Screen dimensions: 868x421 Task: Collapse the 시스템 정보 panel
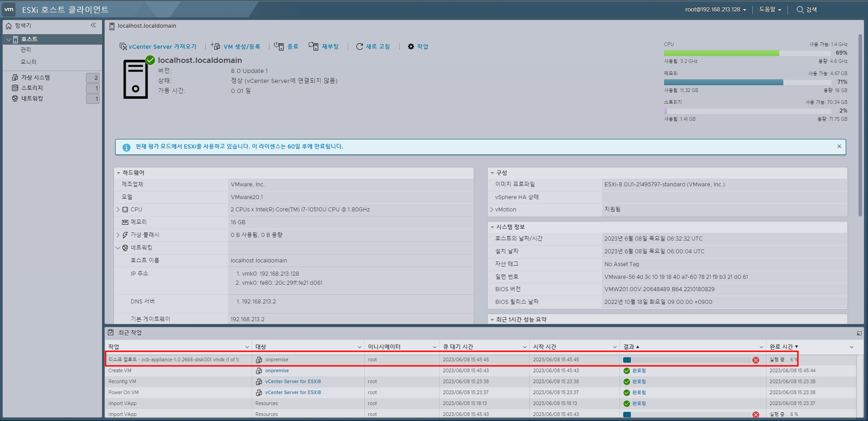click(492, 227)
